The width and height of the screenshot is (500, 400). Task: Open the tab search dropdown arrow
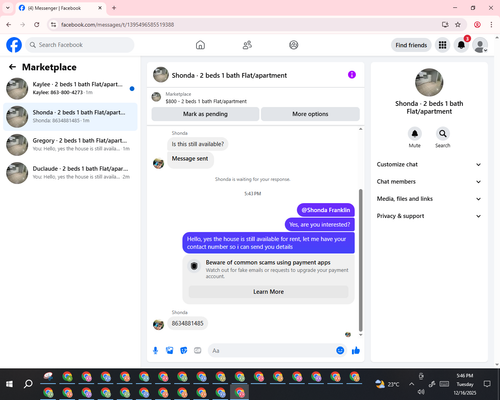8,8
